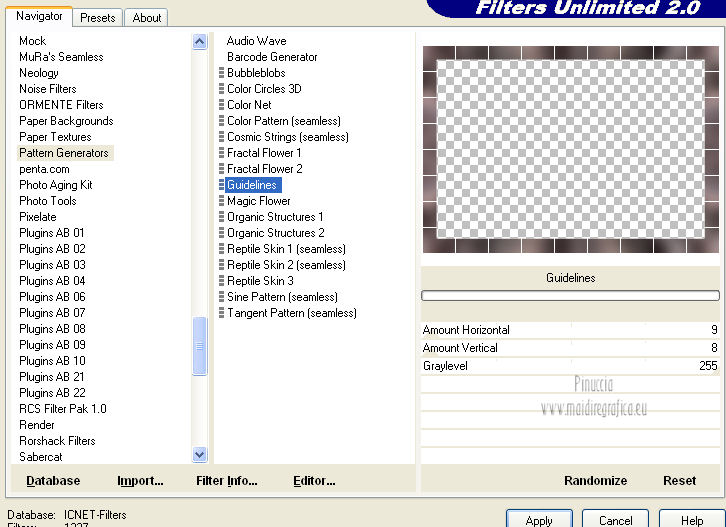Select Plugins AB 22 category
This screenshot has width=726, height=527.
[52, 393]
